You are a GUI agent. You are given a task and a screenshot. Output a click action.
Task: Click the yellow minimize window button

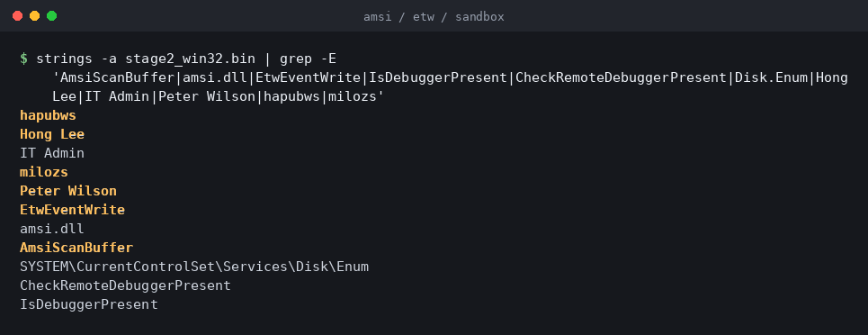34,16
